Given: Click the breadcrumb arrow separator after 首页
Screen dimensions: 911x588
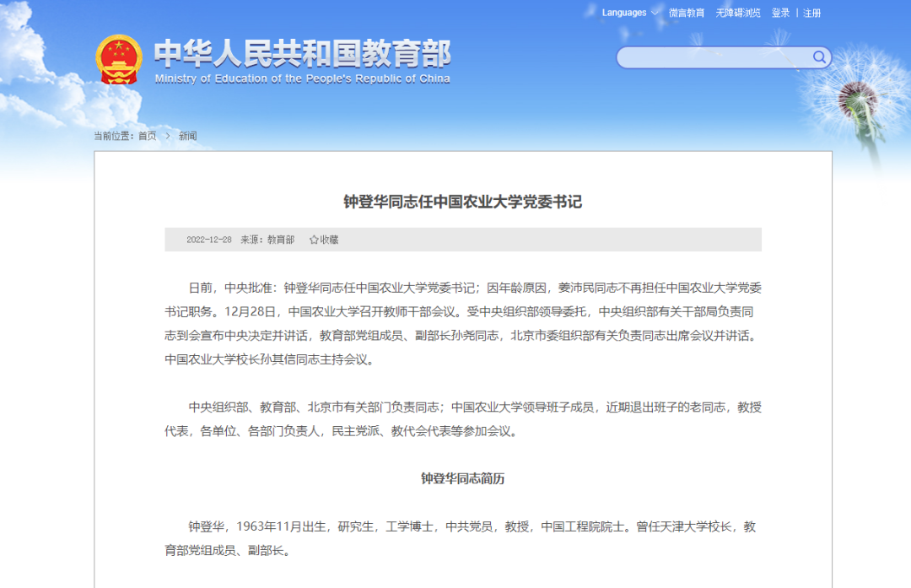Looking at the screenshot, I should point(168,136).
